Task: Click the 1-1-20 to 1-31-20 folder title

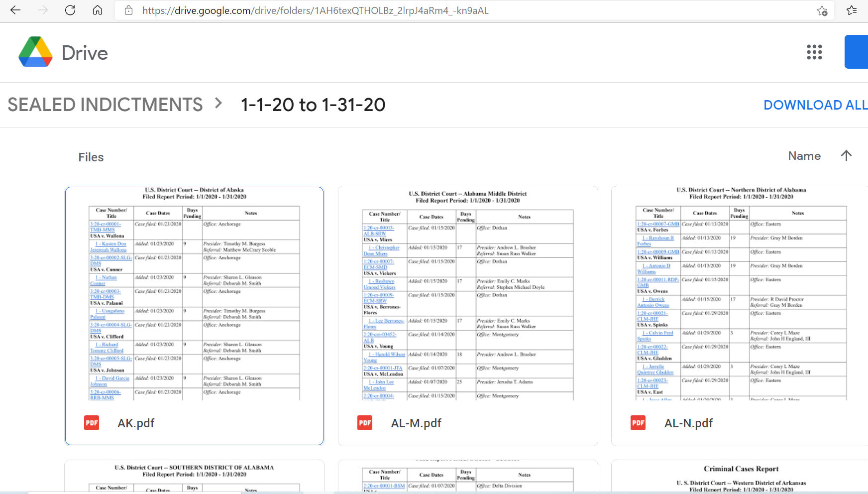Action: [313, 105]
